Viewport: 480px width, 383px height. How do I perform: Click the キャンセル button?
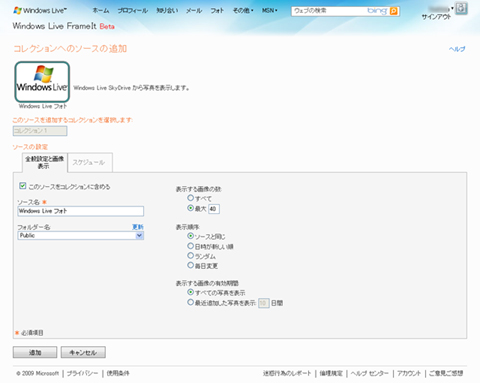tap(83, 352)
